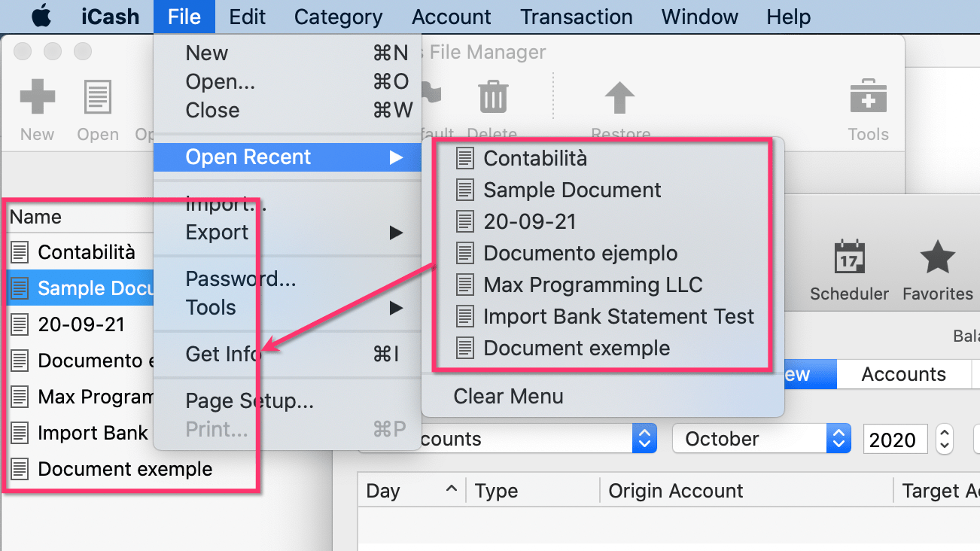Choose Close from the File menu
980x551 pixels.
[x=287, y=111]
